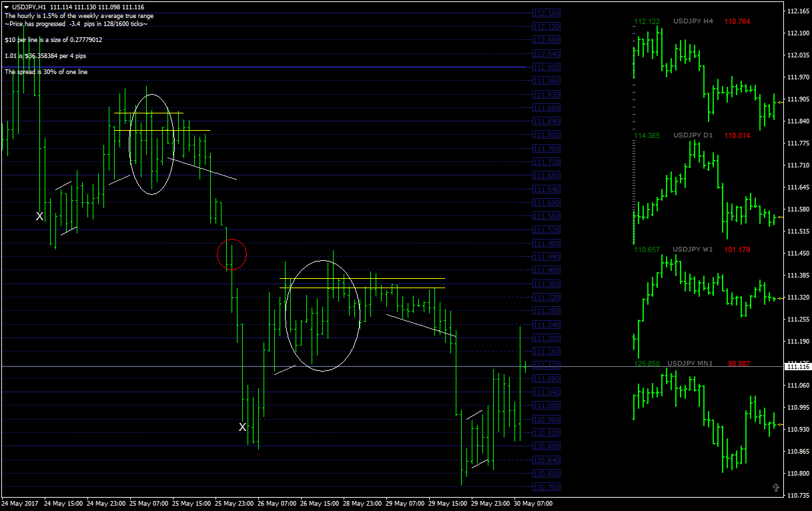Click the '1.01 is $36.358384 per 4 pips' label
Screen dimensions: 812x511
(45, 55)
